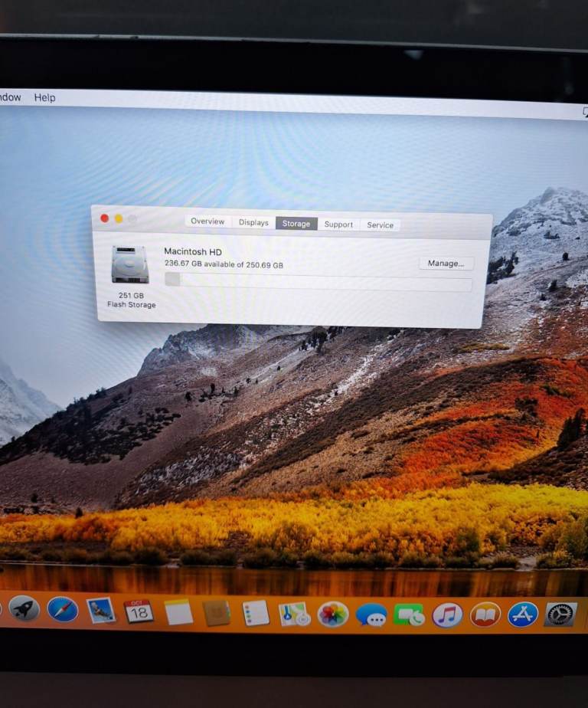This screenshot has height=708, width=588.
Task: Click the Macintosh HD volume name
Action: (x=193, y=251)
